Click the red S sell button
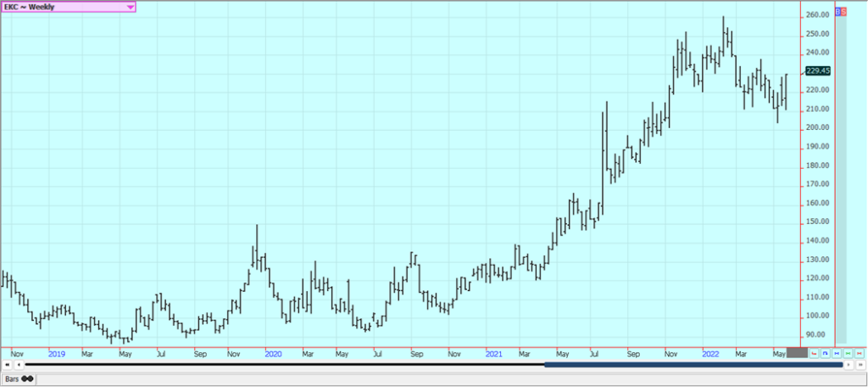The height and width of the screenshot is (387, 868). [x=843, y=12]
